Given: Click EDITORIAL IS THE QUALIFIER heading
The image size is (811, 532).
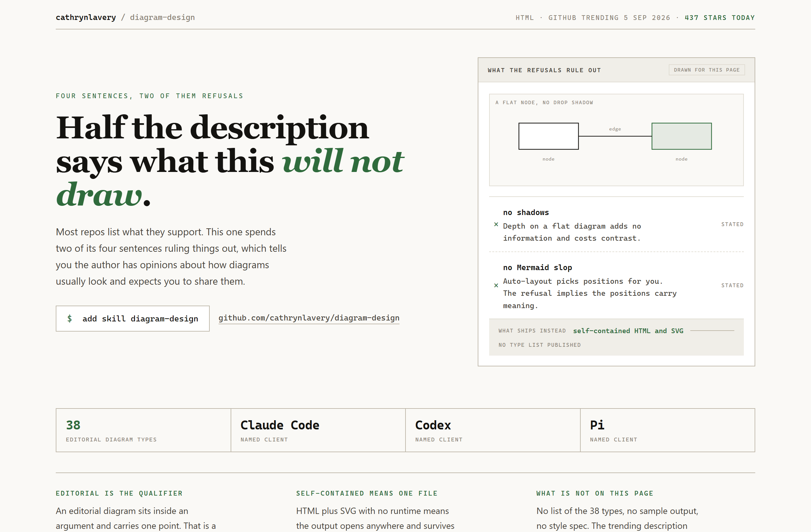Looking at the screenshot, I should (119, 493).
